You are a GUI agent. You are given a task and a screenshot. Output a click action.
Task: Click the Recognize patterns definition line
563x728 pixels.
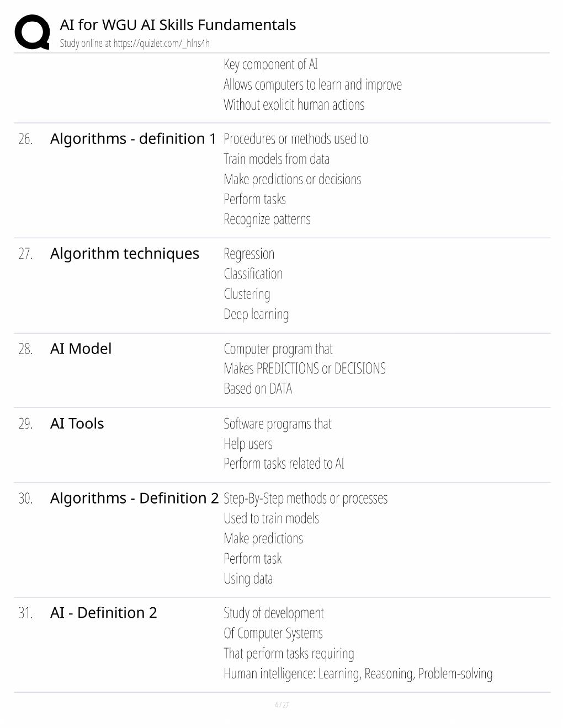267,219
